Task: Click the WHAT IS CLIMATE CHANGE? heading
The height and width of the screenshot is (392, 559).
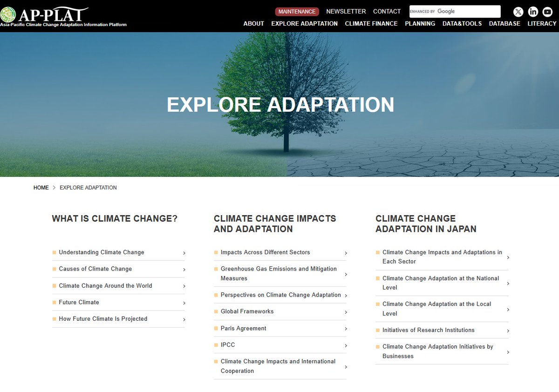Action: [x=115, y=219]
